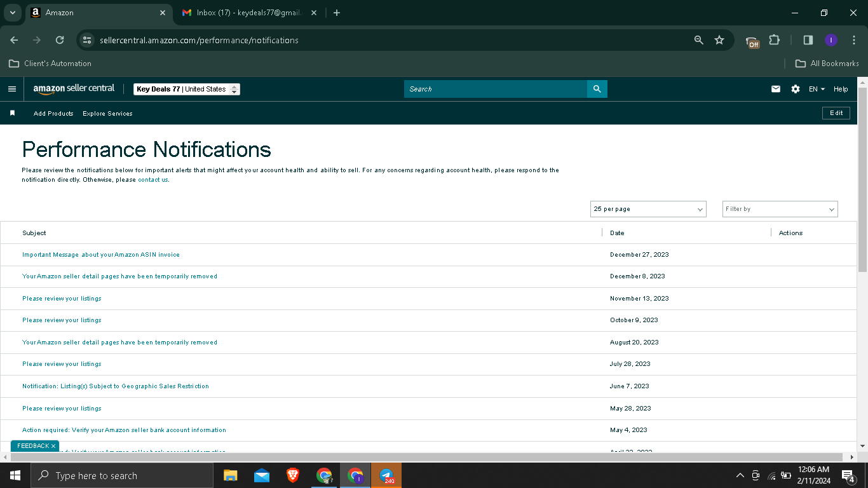Open the Chrome profile avatar

click(x=831, y=40)
